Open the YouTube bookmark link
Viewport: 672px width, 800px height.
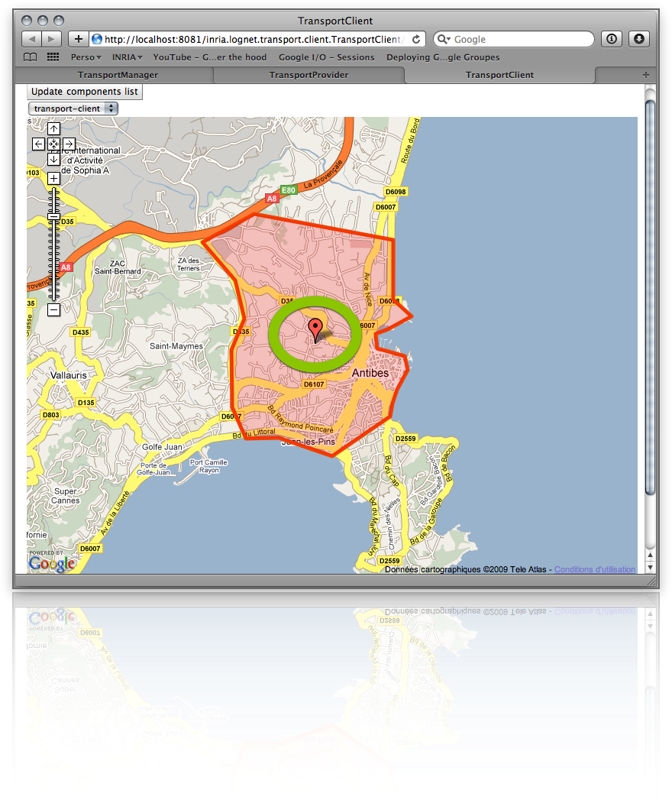(x=209, y=57)
